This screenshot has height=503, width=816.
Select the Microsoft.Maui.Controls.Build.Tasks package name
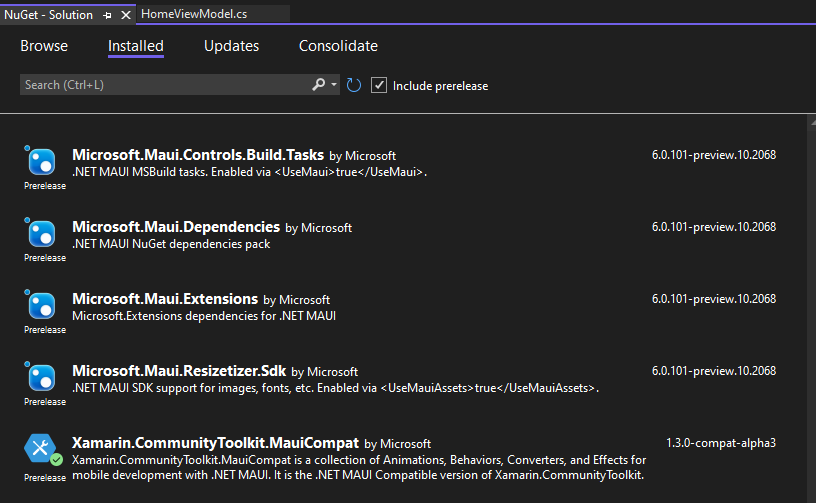tap(198, 154)
